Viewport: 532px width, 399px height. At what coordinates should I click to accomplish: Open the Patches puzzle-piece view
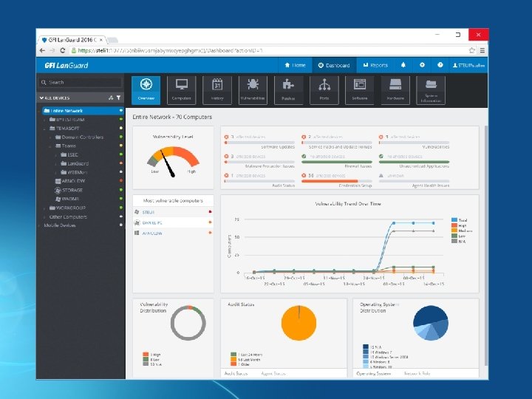[x=288, y=89]
